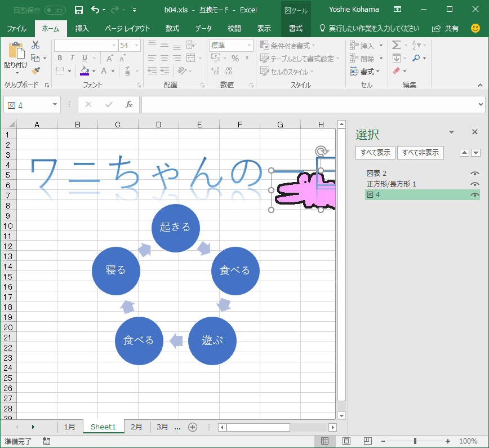Click the 共有 share button
The width and height of the screenshot is (489, 448).
pos(445,29)
